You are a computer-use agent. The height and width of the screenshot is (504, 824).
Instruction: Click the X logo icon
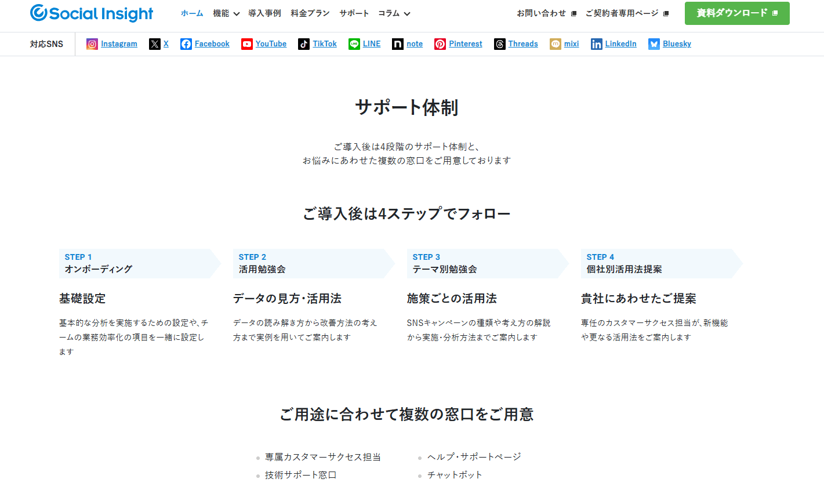point(154,44)
